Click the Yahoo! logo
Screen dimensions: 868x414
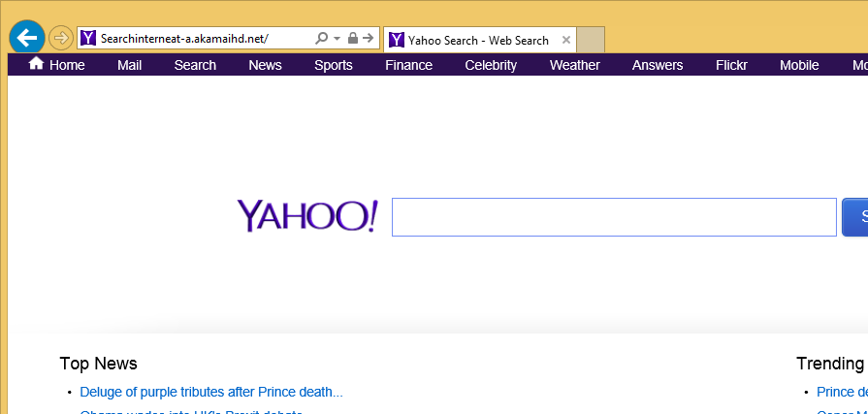pyautogui.click(x=307, y=216)
